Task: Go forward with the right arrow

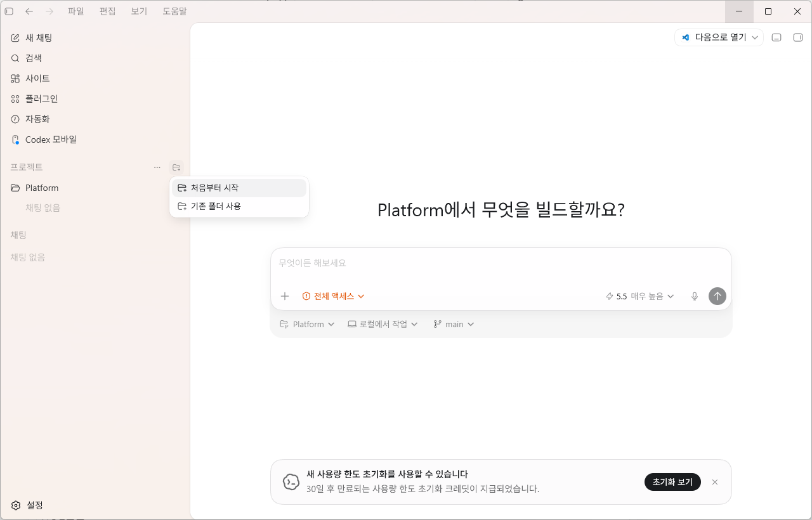Action: [49, 11]
